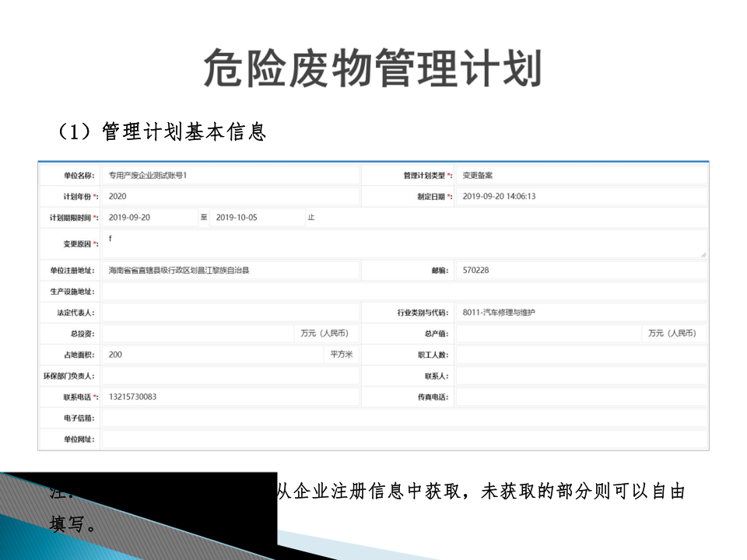Select the 邮编 field showing 570228
The image size is (747, 560).
click(580, 270)
